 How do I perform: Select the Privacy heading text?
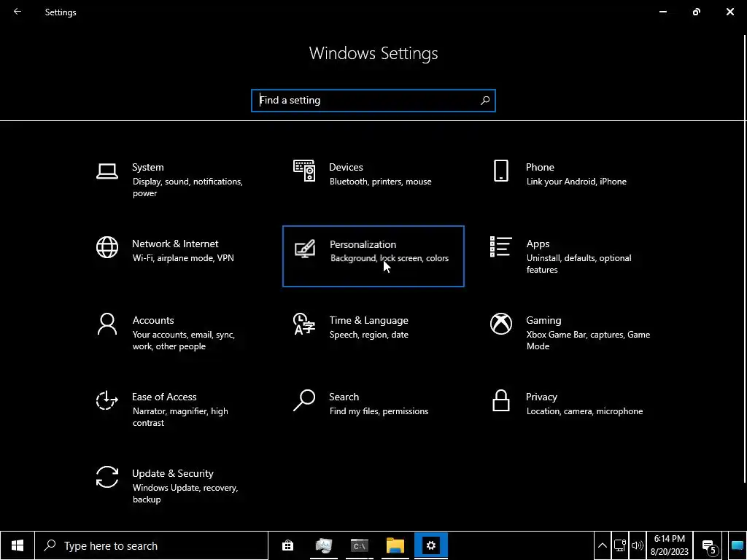tap(541, 397)
